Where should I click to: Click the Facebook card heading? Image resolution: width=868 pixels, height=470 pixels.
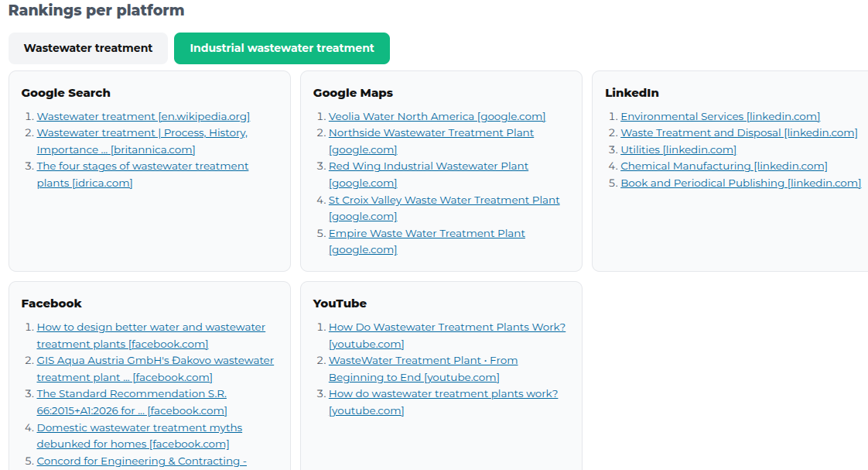52,304
